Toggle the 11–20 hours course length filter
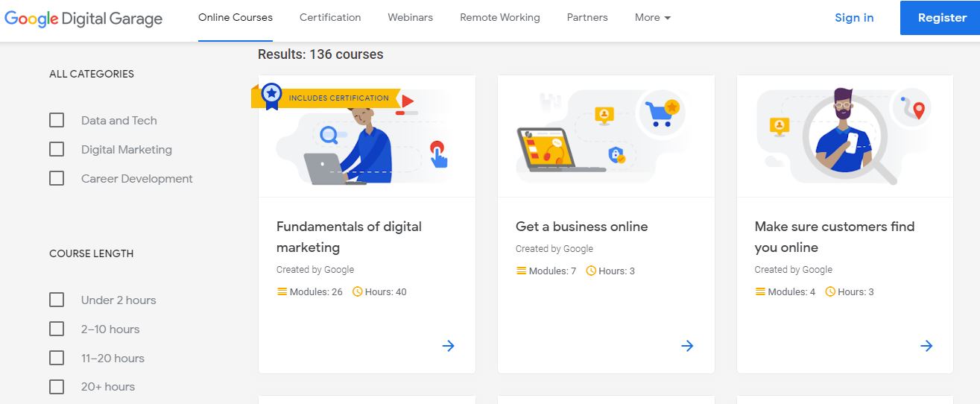980x404 pixels. coord(57,359)
